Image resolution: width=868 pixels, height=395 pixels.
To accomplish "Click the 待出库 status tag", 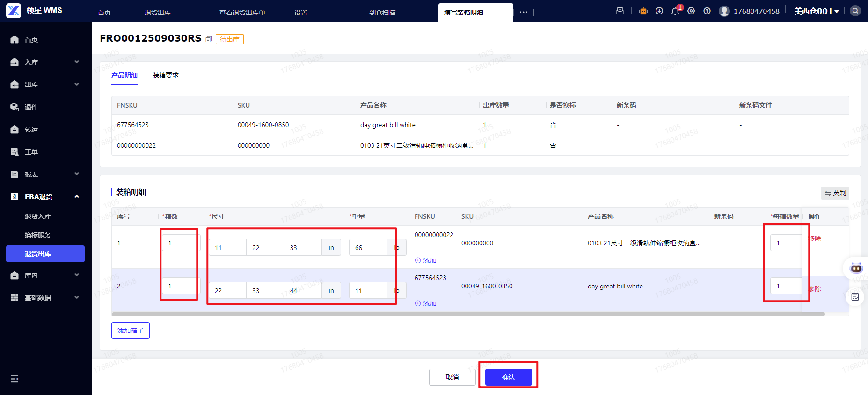I will (230, 39).
